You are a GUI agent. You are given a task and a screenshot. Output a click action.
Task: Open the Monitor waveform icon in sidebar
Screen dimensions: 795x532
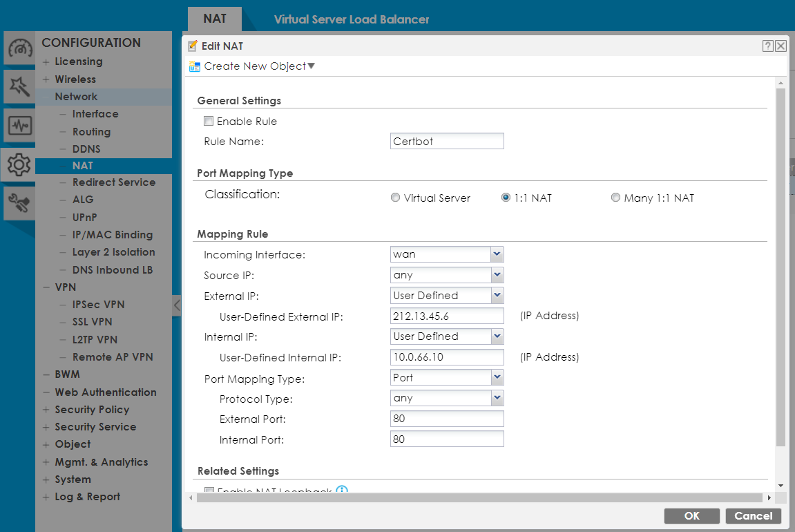click(x=20, y=125)
